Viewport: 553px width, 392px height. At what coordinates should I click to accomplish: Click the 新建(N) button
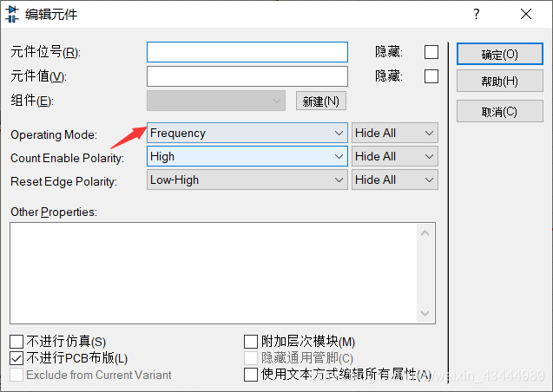[321, 101]
